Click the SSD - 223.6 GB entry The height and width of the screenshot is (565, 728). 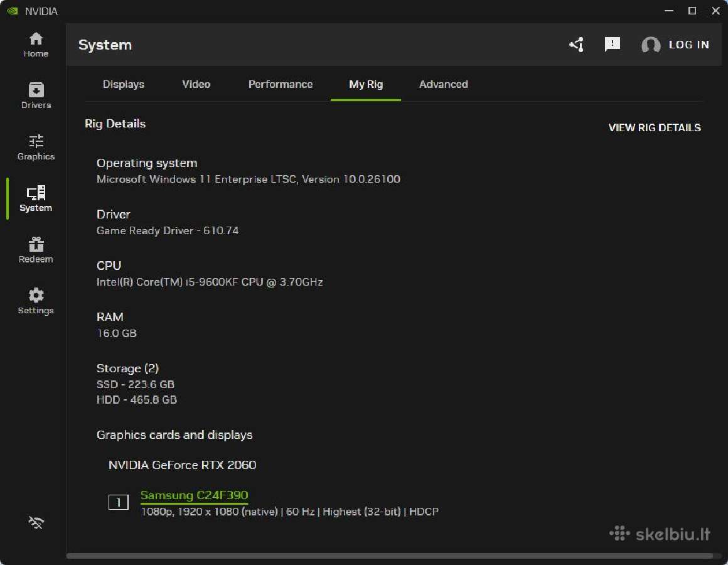pyautogui.click(x=135, y=384)
